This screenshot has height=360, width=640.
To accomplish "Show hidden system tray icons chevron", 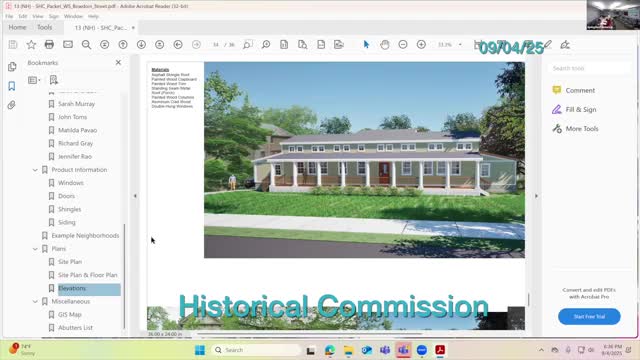I will 541,350.
